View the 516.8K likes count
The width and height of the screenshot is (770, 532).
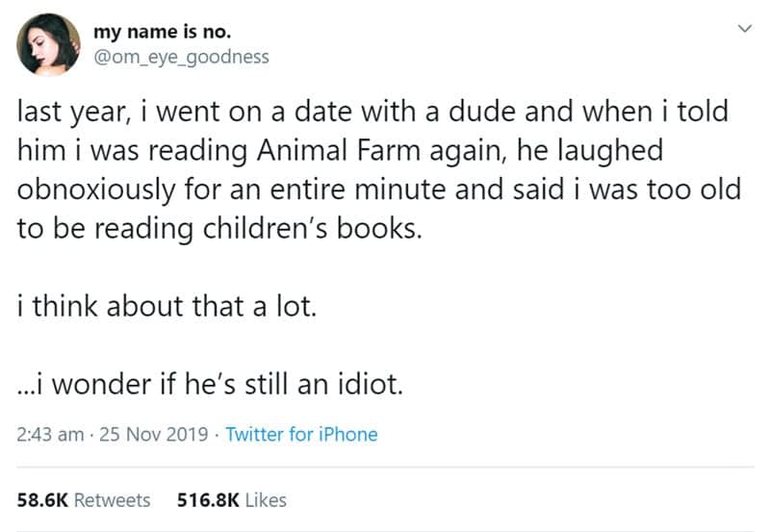pyautogui.click(x=208, y=499)
